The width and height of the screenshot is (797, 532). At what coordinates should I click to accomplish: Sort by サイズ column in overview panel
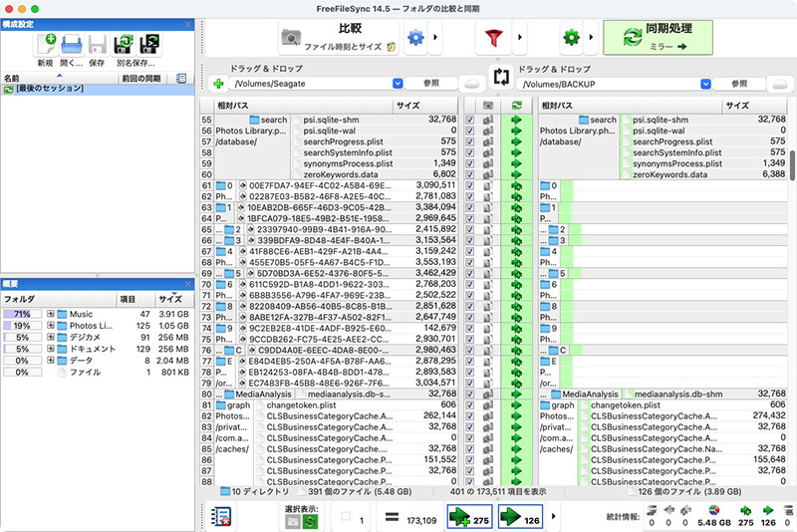pyautogui.click(x=169, y=299)
